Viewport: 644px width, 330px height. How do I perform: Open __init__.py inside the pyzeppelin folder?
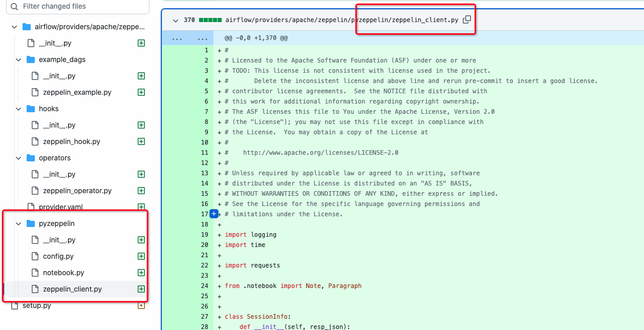point(59,240)
